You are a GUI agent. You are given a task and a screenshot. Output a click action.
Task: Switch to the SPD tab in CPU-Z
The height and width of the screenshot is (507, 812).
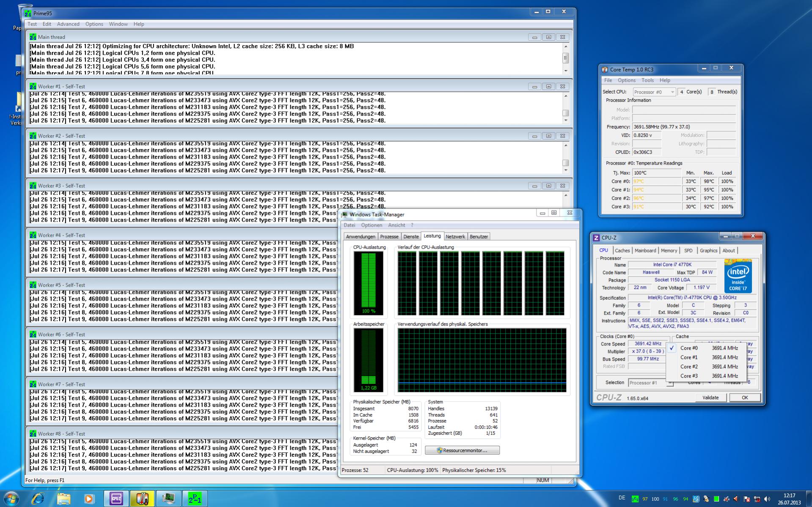click(688, 251)
